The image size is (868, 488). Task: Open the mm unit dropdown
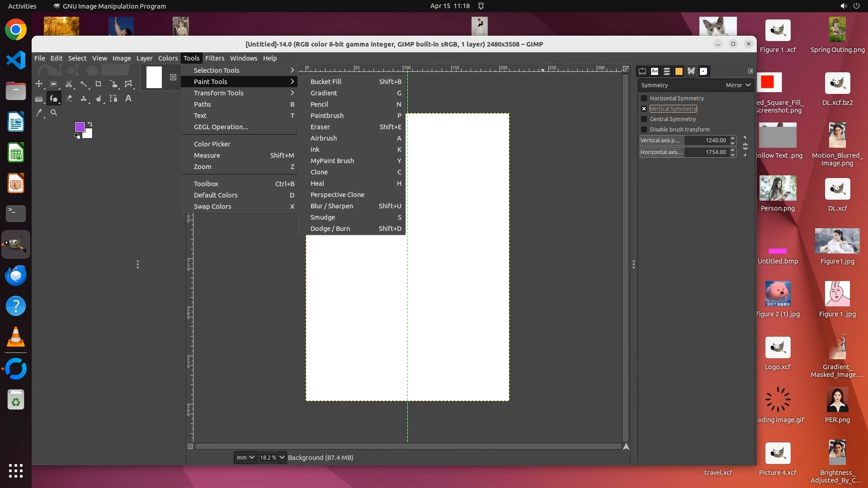click(245, 458)
